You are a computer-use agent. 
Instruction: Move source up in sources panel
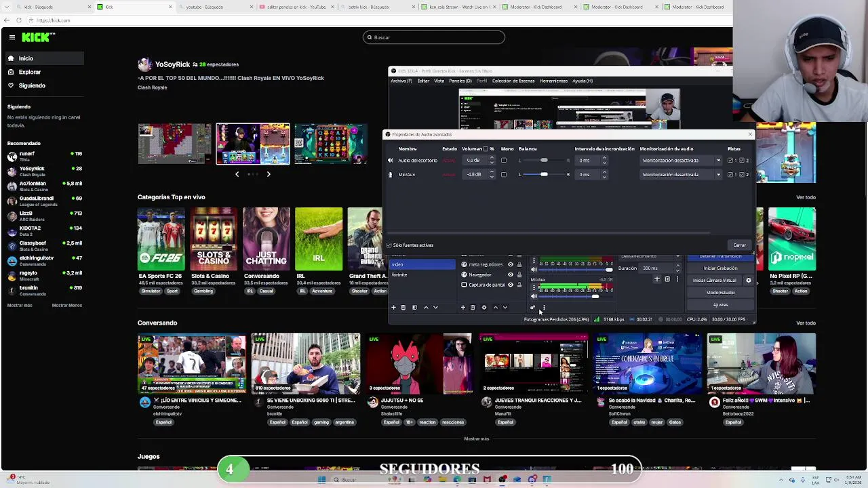[x=495, y=308]
